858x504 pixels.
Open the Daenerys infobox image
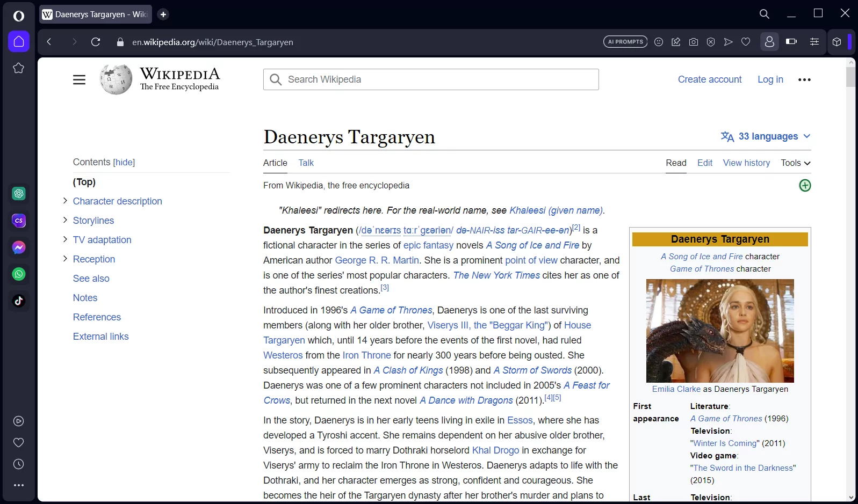click(x=720, y=331)
